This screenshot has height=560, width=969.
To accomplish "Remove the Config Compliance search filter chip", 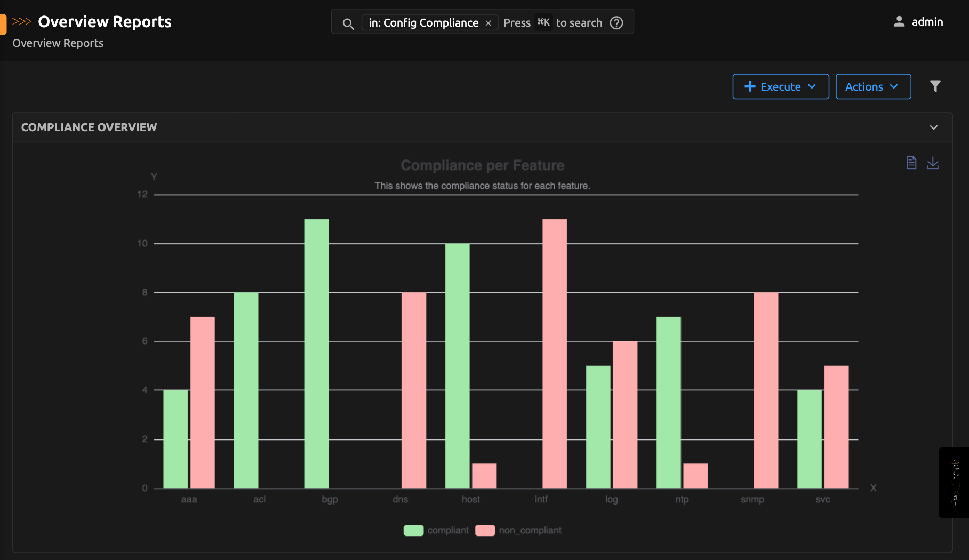I will tap(488, 23).
